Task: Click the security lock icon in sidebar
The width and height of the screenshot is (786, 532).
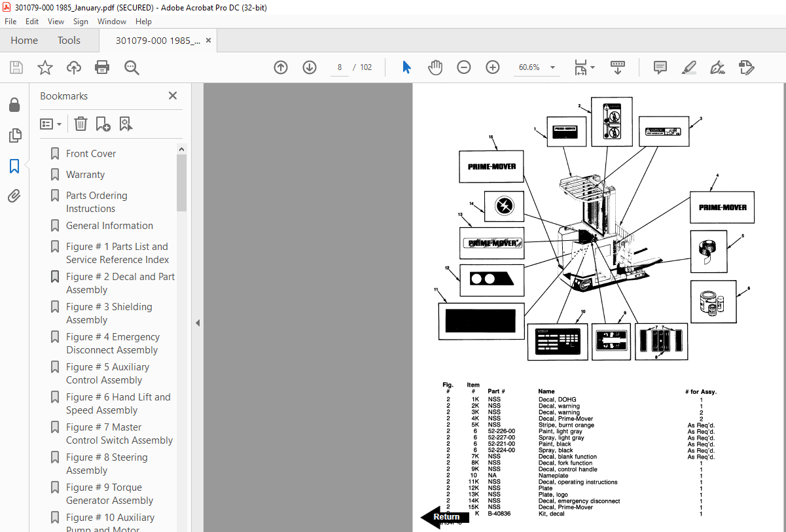Action: tap(14, 105)
